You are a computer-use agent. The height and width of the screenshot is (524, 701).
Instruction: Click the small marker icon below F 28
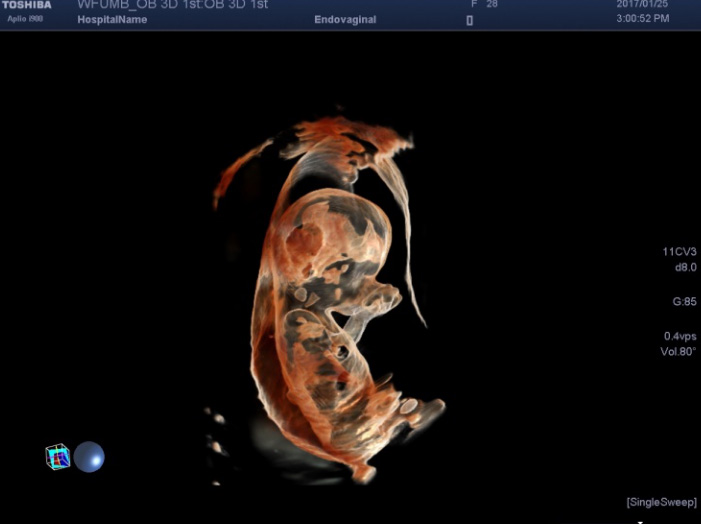tap(470, 20)
